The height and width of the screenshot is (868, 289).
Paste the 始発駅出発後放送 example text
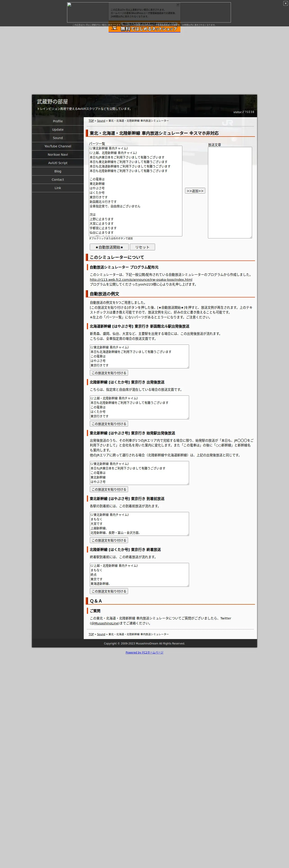(109, 490)
